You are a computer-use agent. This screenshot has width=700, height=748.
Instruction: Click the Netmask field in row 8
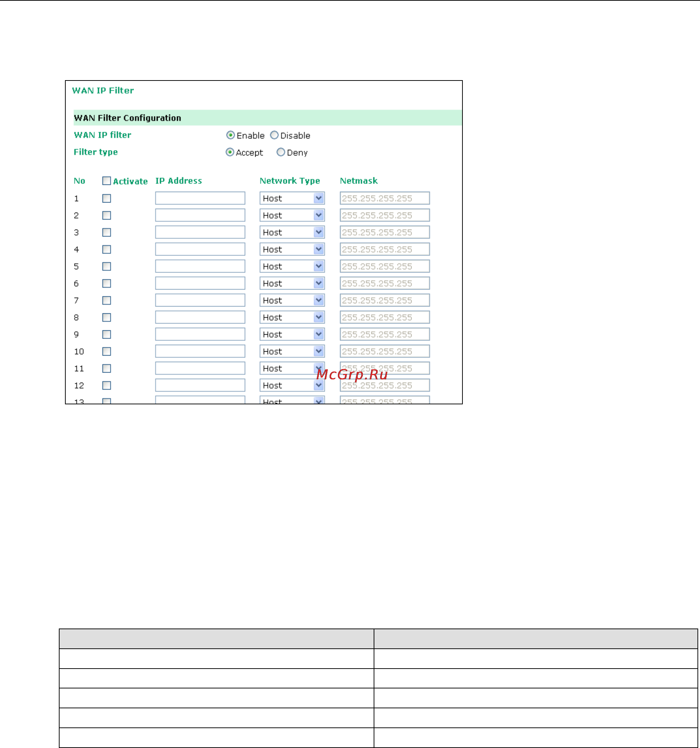point(384,317)
